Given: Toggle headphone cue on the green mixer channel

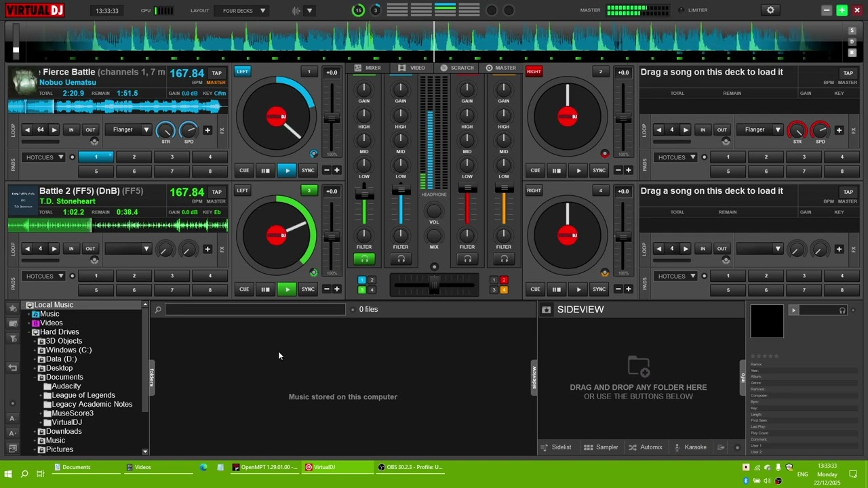Looking at the screenshot, I should tap(364, 259).
